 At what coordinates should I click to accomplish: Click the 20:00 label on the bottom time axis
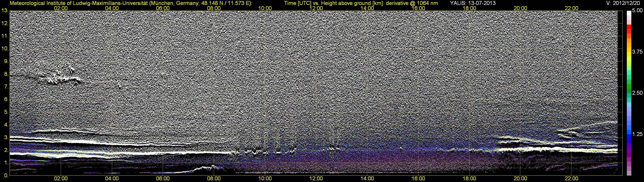coord(521,179)
